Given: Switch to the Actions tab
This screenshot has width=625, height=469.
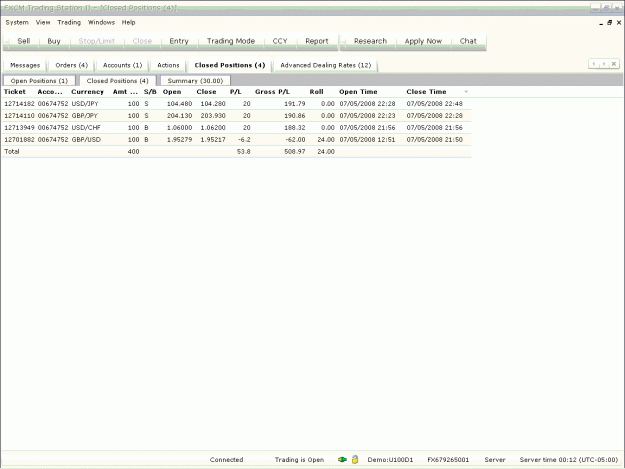Looking at the screenshot, I should tap(168, 65).
